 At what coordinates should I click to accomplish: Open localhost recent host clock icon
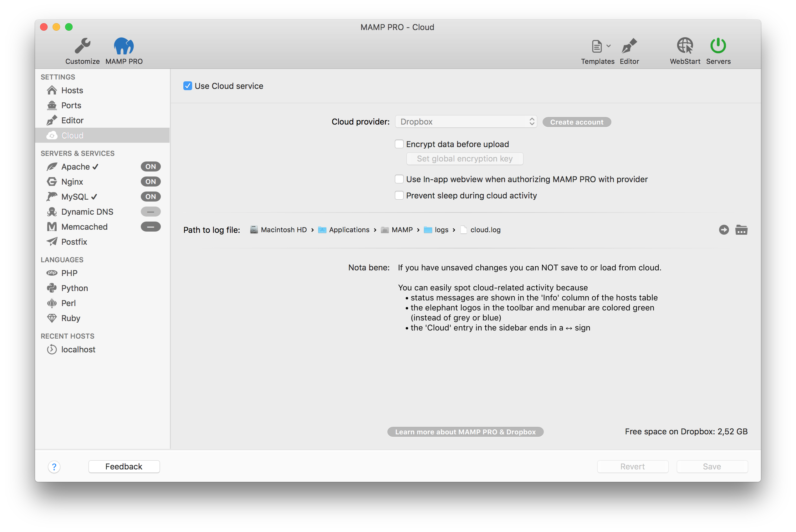tap(52, 349)
